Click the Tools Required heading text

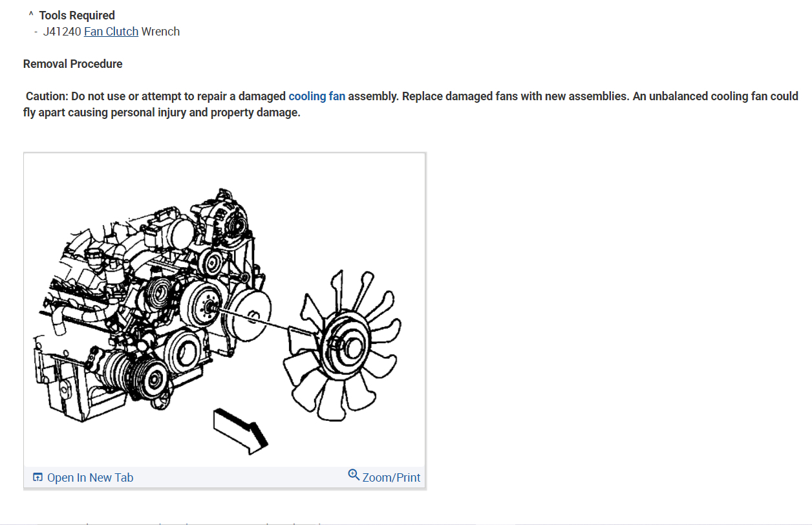click(x=77, y=15)
